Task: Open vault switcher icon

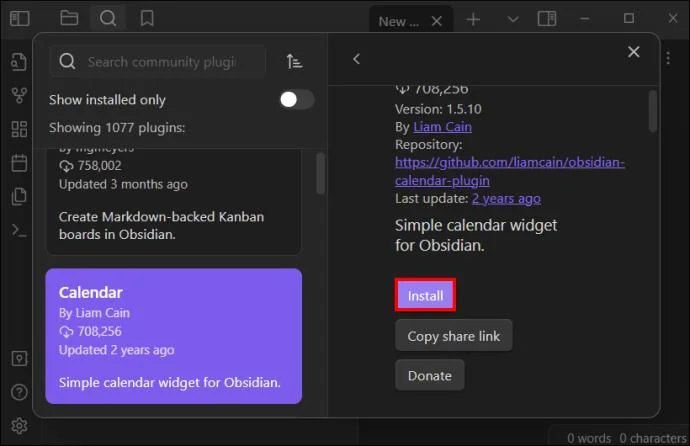Action: tap(19, 359)
